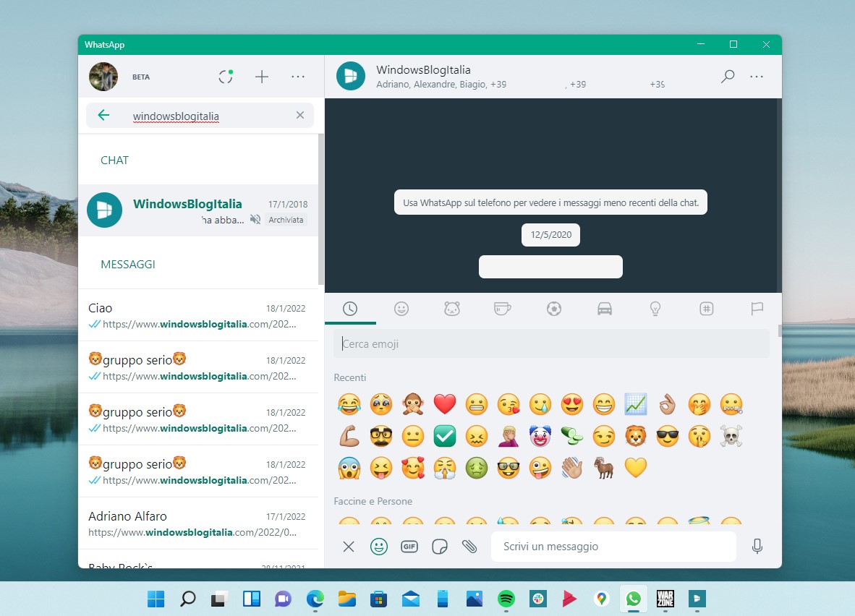
Task: Switch to Recent emoji tab
Action: pos(350,309)
